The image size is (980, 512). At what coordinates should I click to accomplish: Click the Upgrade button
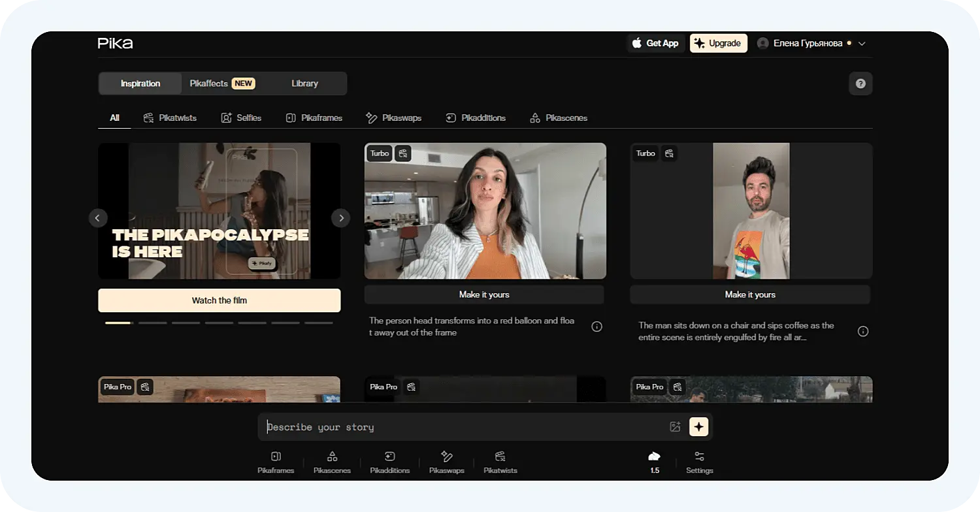tap(718, 43)
